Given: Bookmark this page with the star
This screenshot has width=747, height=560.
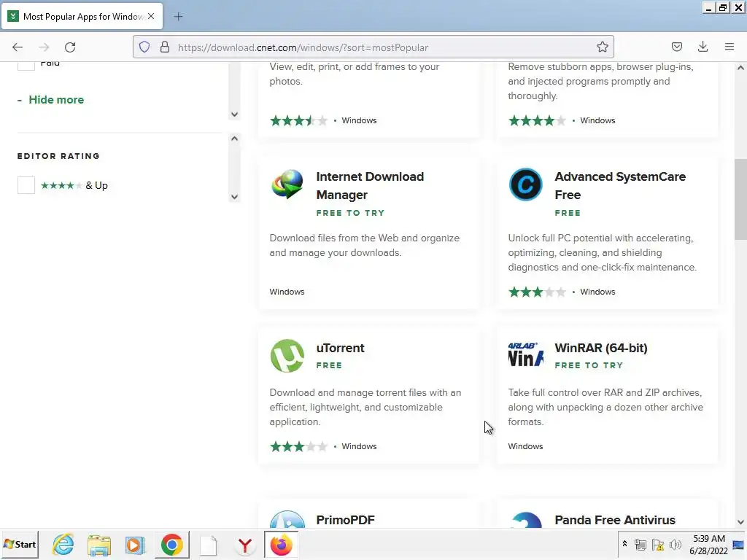Looking at the screenshot, I should point(602,47).
